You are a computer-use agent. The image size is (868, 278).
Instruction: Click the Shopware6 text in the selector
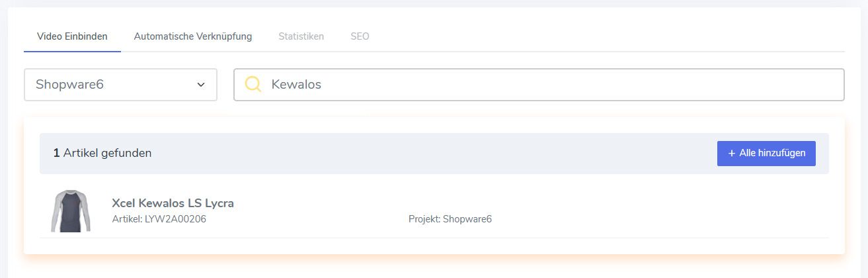click(70, 85)
